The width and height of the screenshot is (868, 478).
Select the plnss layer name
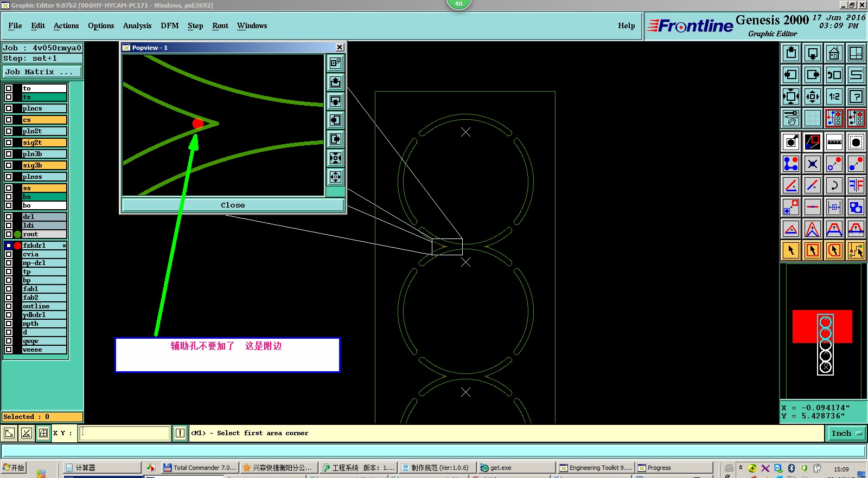pyautogui.click(x=44, y=177)
